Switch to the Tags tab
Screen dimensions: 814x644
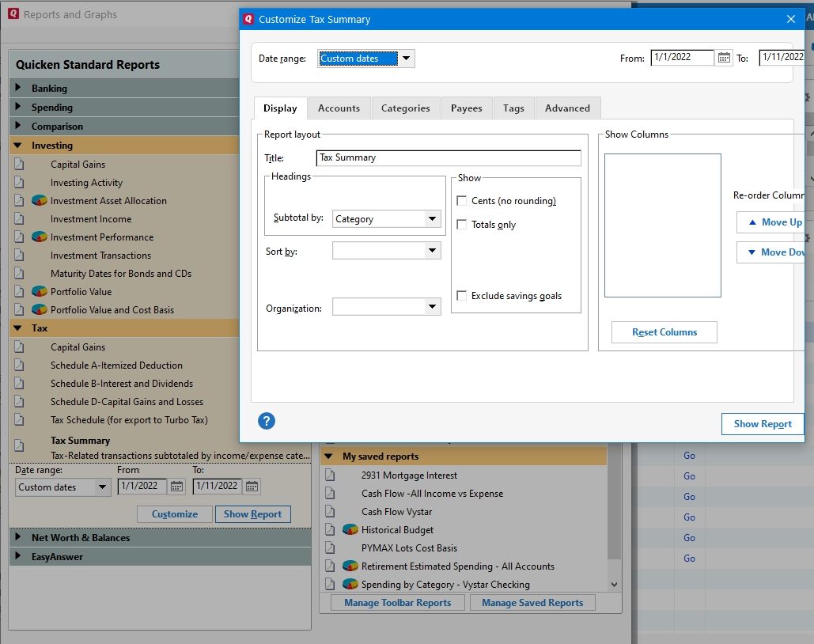coord(513,108)
